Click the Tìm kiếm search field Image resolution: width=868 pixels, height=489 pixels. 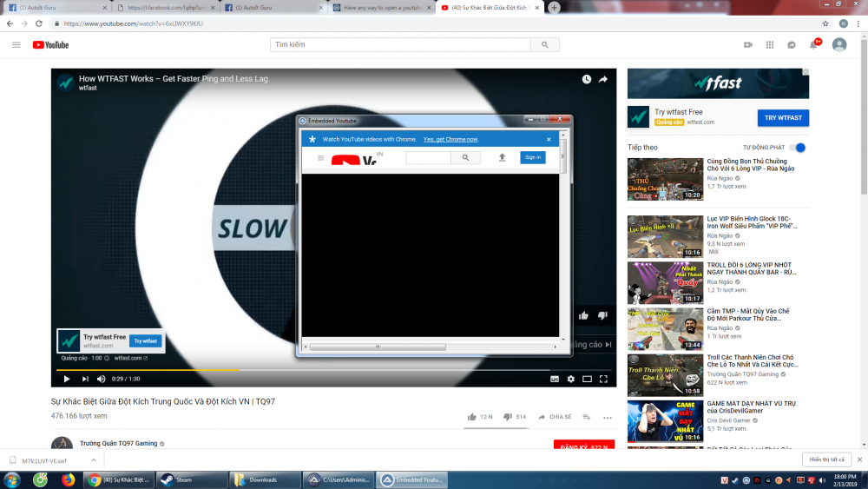400,45
